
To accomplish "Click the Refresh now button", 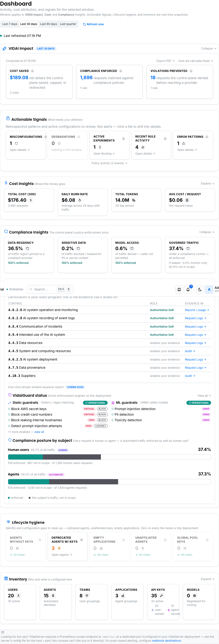I will tap(93, 24).
